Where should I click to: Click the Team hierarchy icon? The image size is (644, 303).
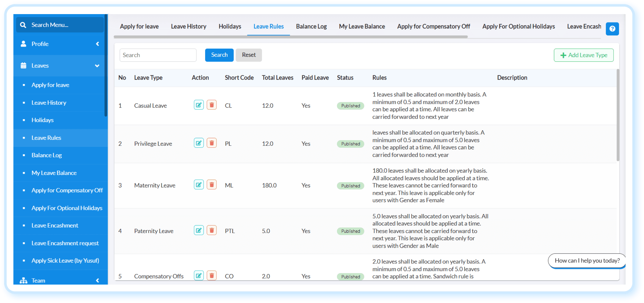pos(24,280)
